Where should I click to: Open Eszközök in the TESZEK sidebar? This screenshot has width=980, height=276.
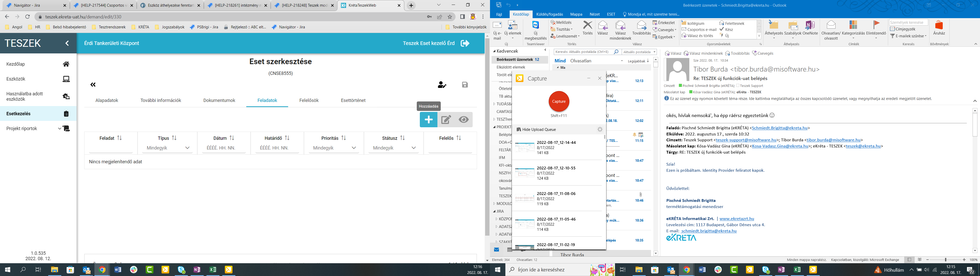click(x=38, y=79)
